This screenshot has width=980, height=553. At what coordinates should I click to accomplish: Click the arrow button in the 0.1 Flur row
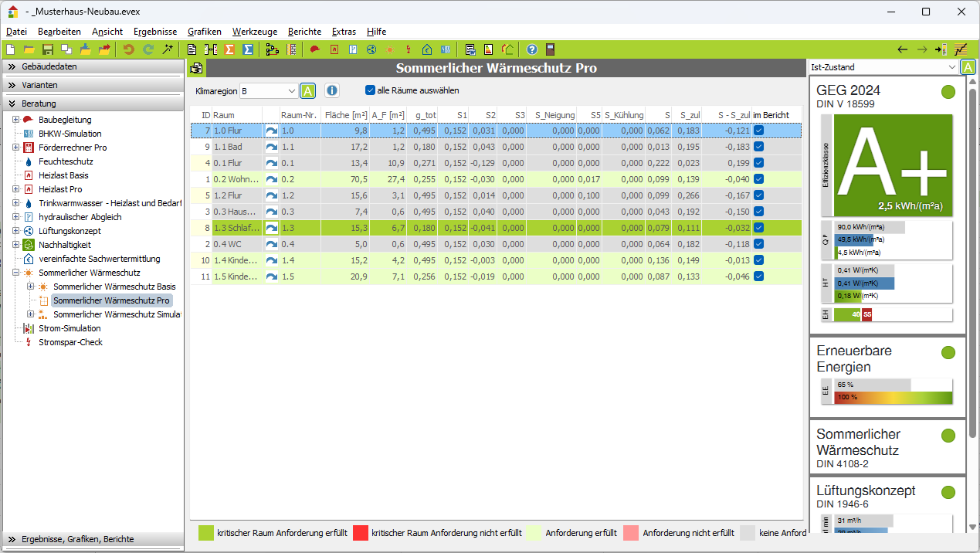[x=271, y=163]
